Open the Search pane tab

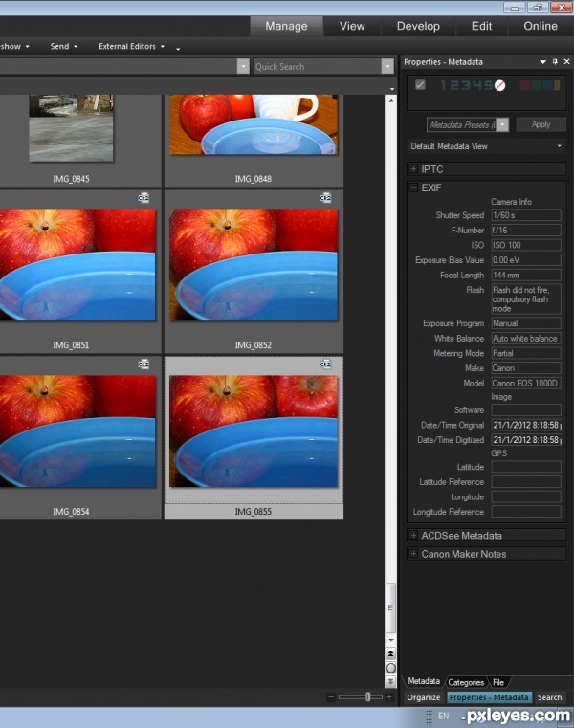pos(549,697)
